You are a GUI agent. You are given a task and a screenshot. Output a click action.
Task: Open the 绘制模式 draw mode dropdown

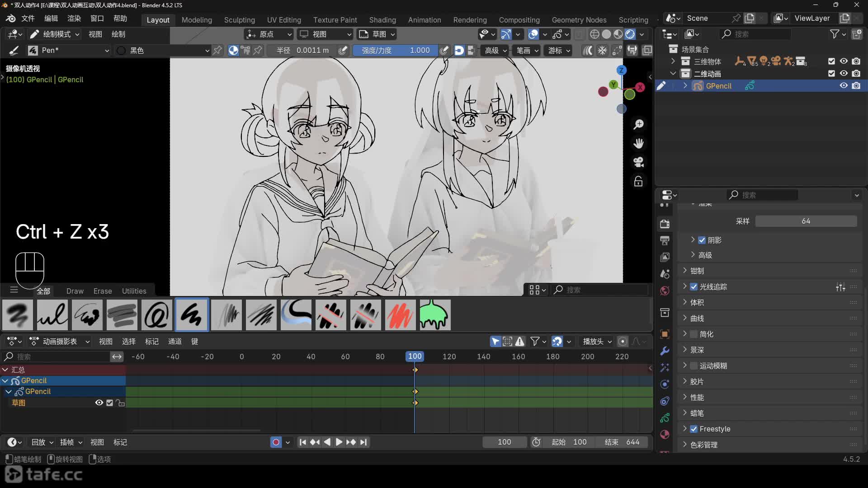tap(55, 34)
